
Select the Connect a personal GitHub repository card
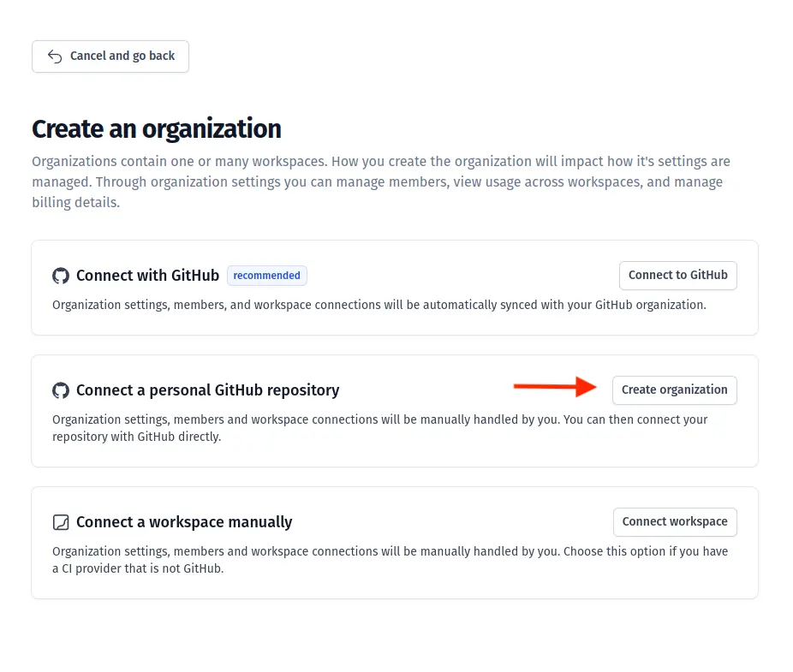click(x=394, y=411)
